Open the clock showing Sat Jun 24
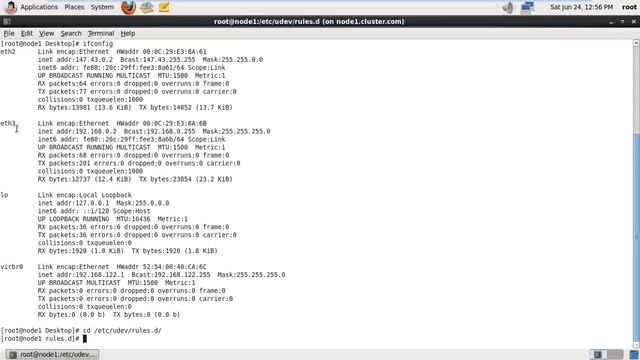This screenshot has height=360, width=640. [581, 7]
